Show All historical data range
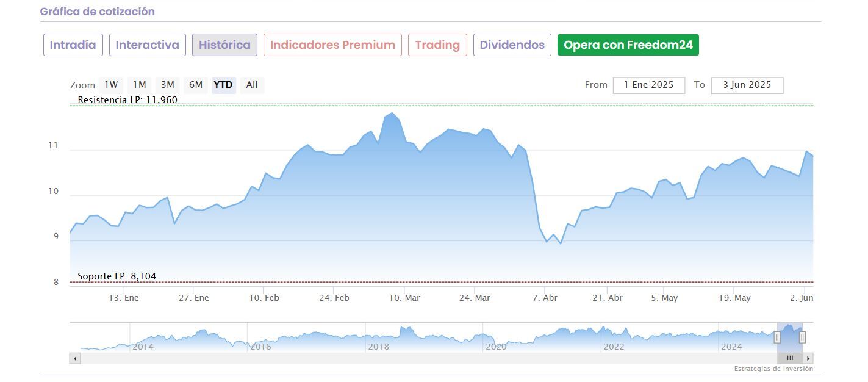 point(252,85)
